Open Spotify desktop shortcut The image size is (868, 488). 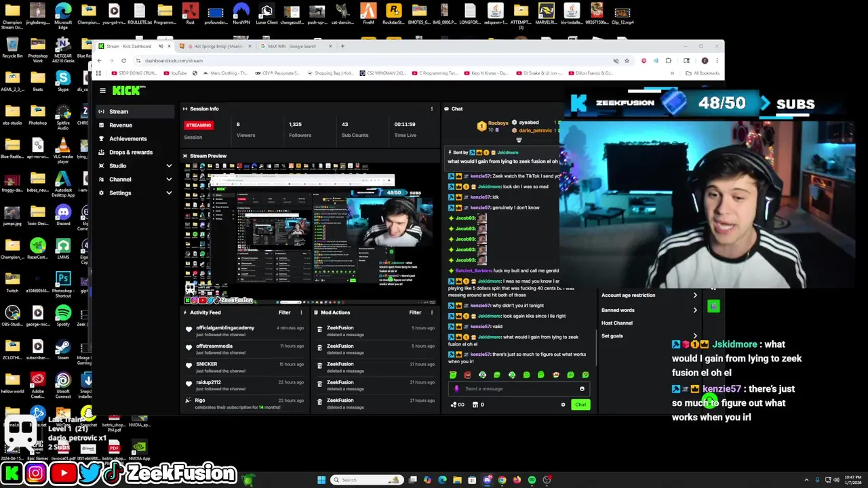pos(63,316)
